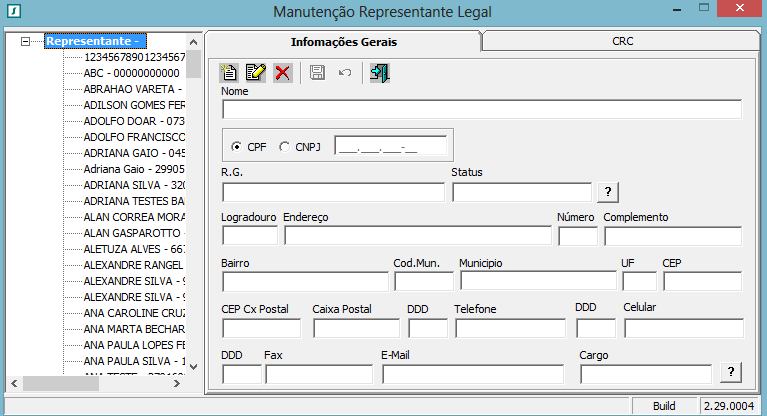Screen dimensions: 767x416
Task: Open the window system menu icon in title bar
Action: coord(11,12)
